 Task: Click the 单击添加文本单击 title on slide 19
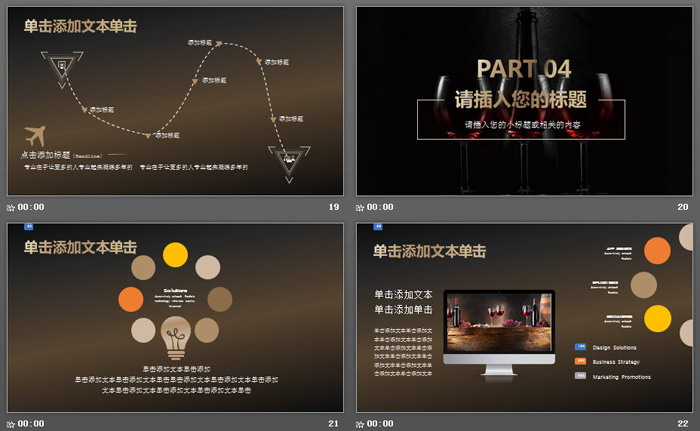tap(80, 26)
